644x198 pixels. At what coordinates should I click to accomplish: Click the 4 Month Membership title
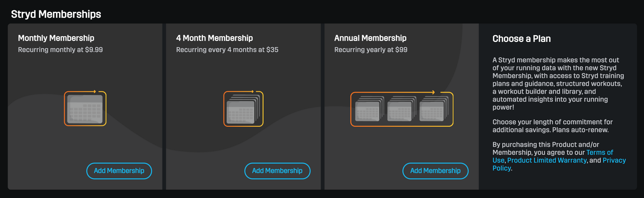click(214, 38)
